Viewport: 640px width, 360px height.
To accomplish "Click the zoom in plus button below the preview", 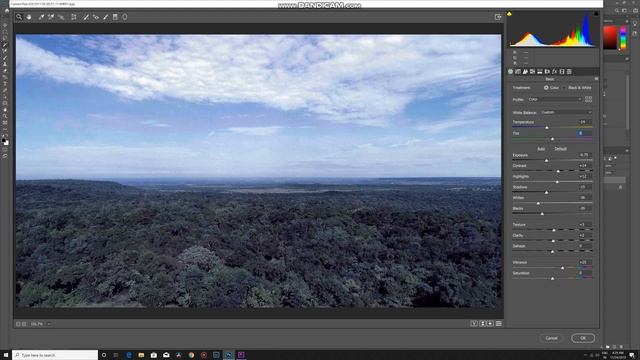I will coord(24,324).
